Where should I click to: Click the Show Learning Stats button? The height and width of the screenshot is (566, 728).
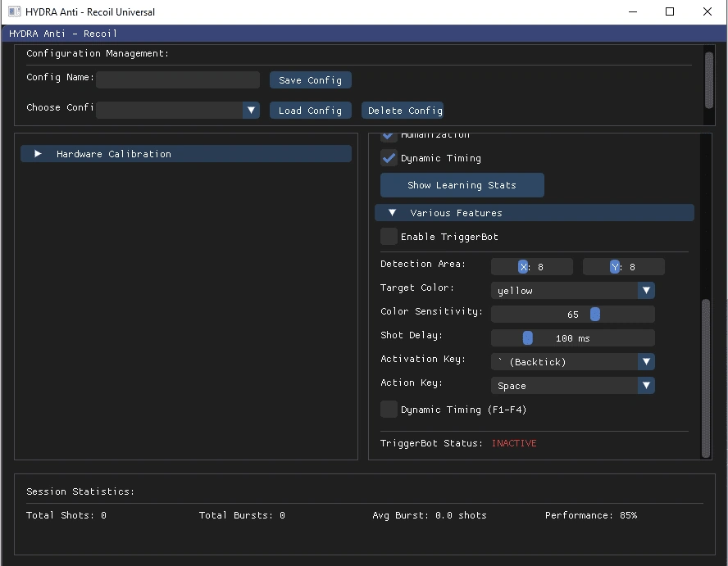(462, 184)
